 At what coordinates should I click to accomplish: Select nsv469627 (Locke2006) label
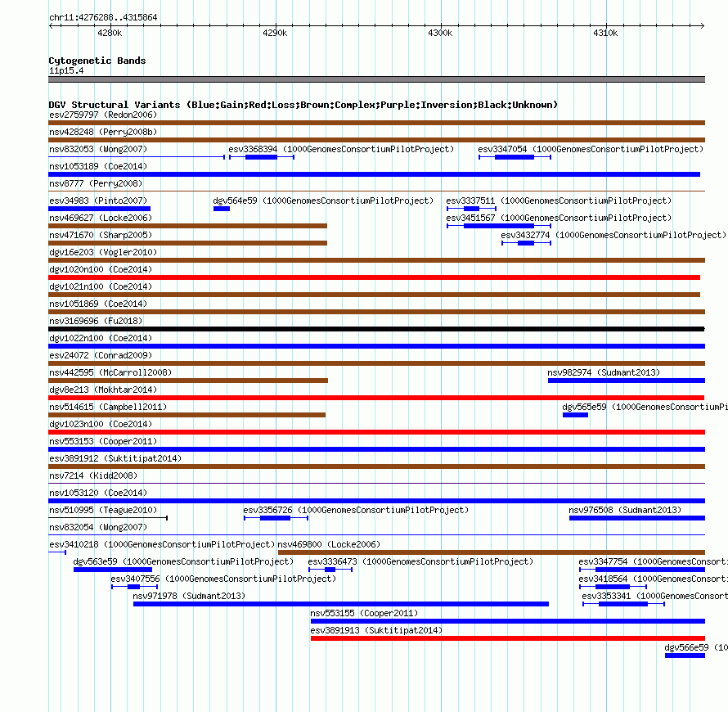[x=101, y=218]
